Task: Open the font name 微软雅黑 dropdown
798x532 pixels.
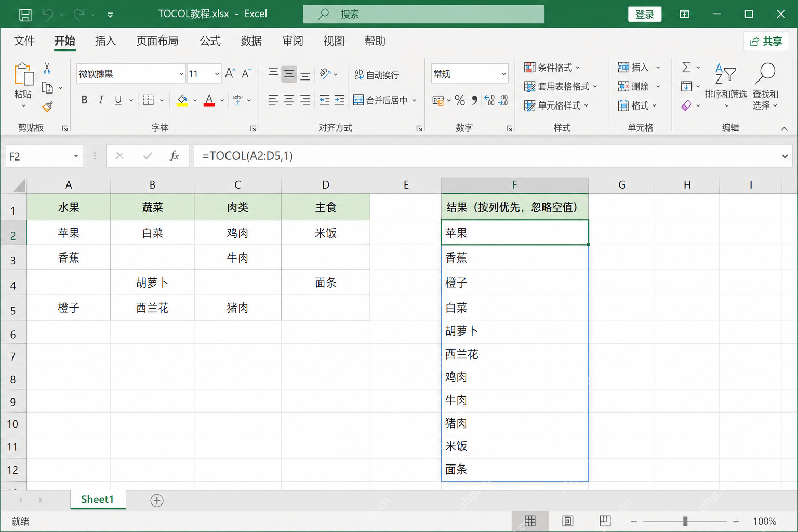Action: point(181,74)
